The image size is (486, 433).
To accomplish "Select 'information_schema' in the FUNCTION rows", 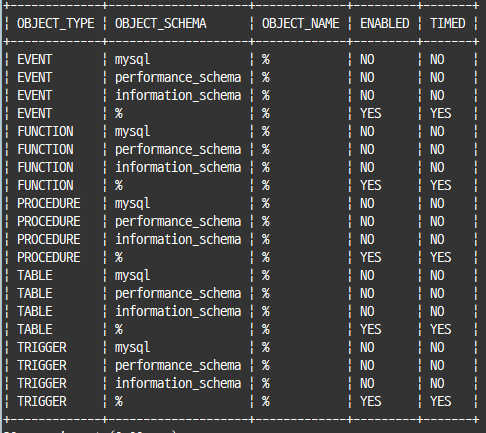I will click(x=178, y=168).
